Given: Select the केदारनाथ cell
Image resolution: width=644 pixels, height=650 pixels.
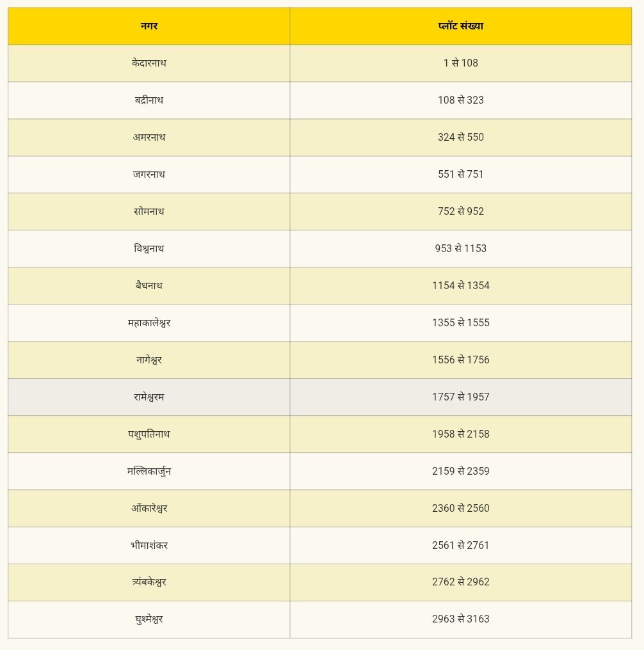Looking at the screenshot, I should [149, 63].
